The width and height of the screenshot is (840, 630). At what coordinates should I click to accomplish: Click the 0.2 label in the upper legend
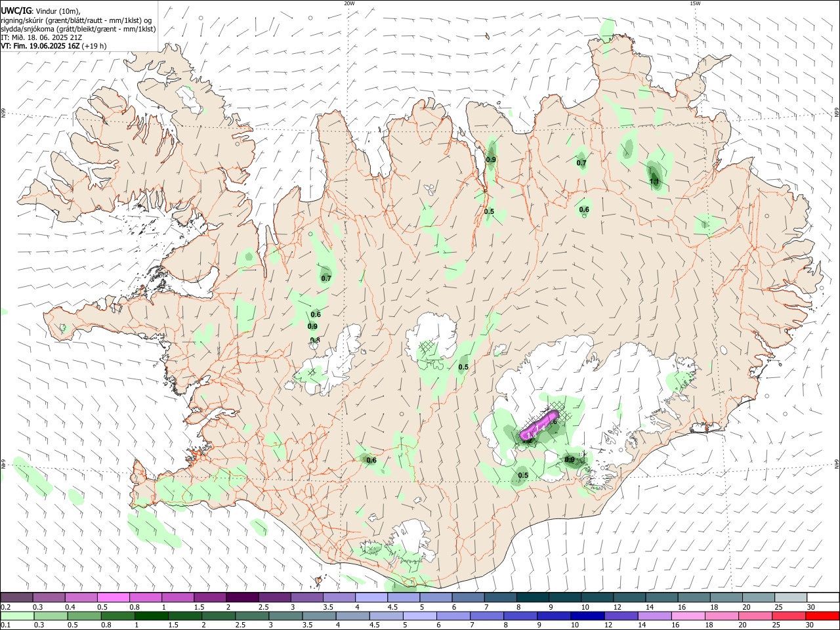(6, 607)
